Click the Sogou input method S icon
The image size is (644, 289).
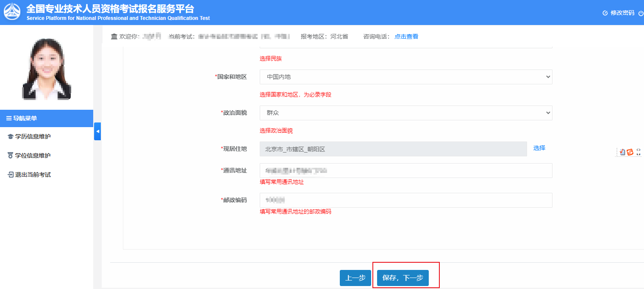point(630,152)
